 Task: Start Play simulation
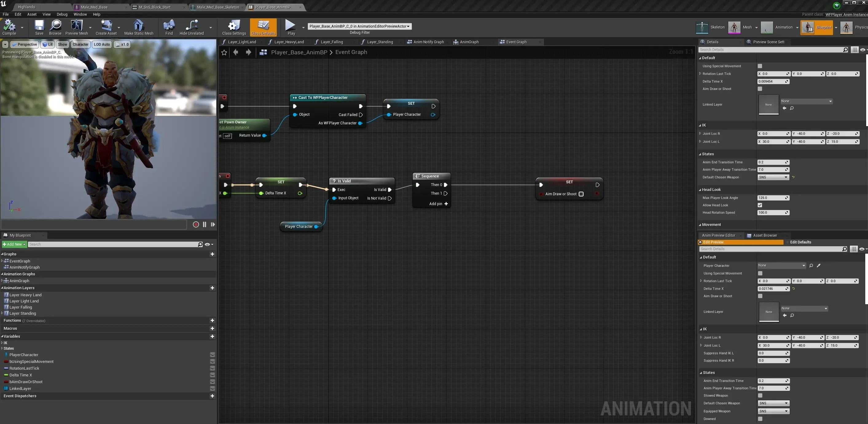pyautogui.click(x=291, y=27)
